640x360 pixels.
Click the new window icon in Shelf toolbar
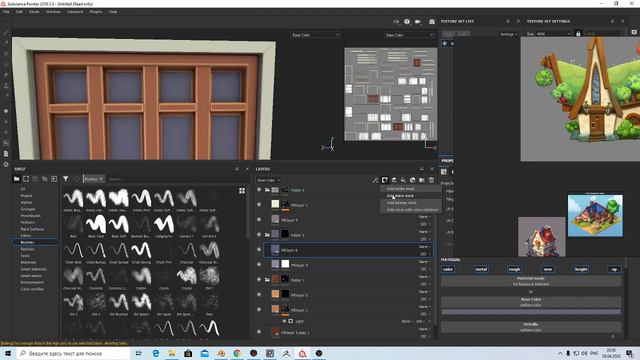tap(26, 179)
